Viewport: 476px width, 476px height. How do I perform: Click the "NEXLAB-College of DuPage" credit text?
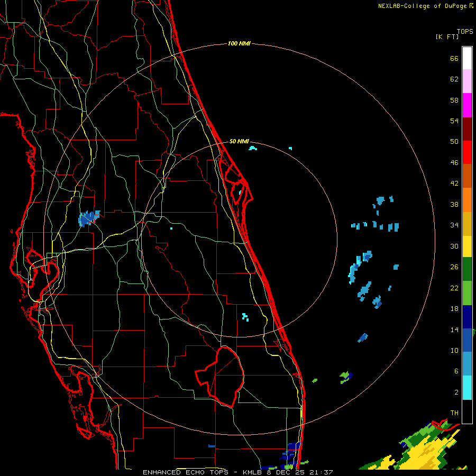422,6
